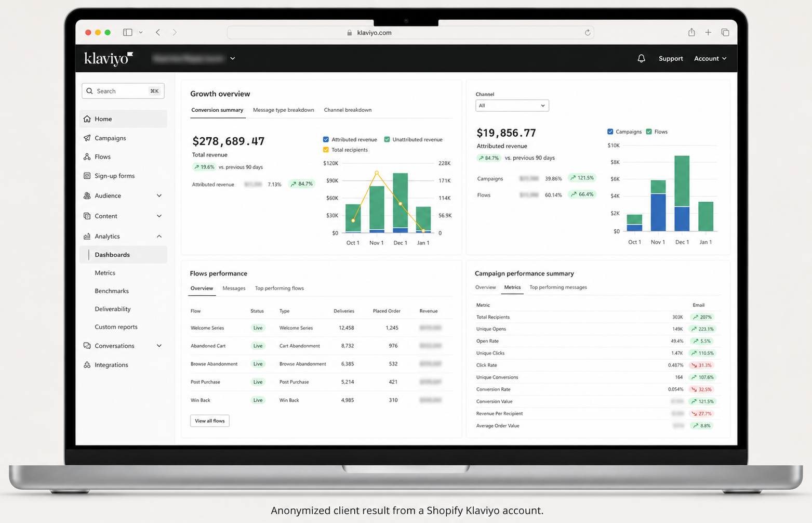Click the $278,689.47 total revenue value
The image size is (812, 523).
(229, 141)
